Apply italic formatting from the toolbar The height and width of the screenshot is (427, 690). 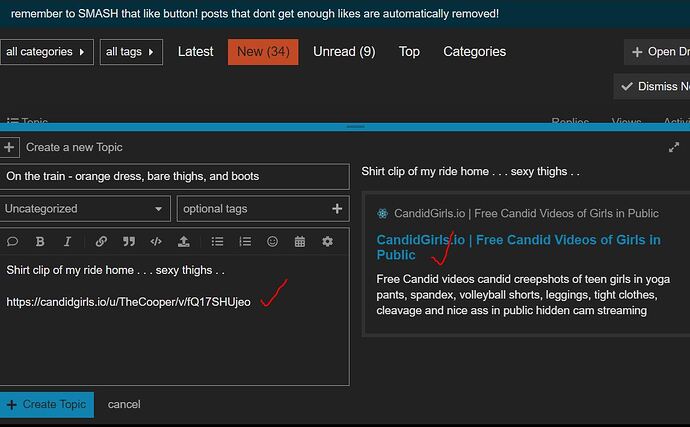coord(67,241)
